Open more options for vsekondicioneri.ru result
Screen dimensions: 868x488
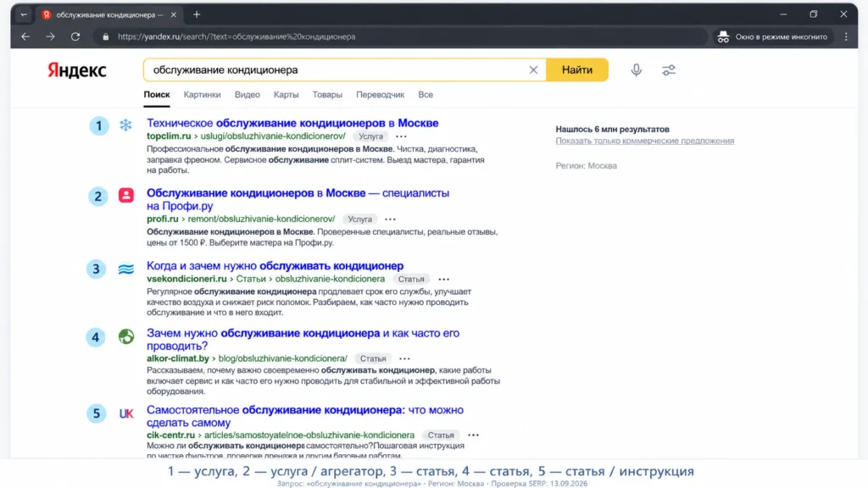(444, 280)
